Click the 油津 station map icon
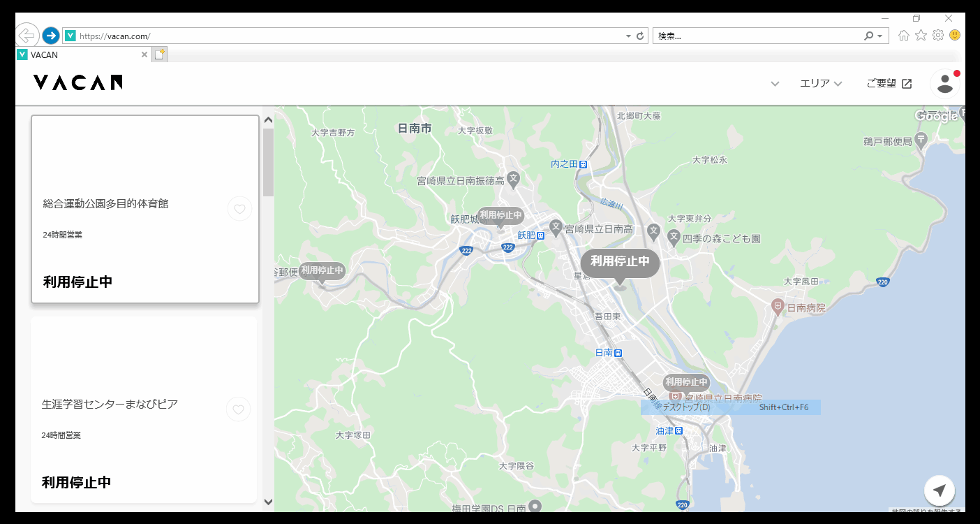Screen dimensions: 980x524 click(x=678, y=430)
